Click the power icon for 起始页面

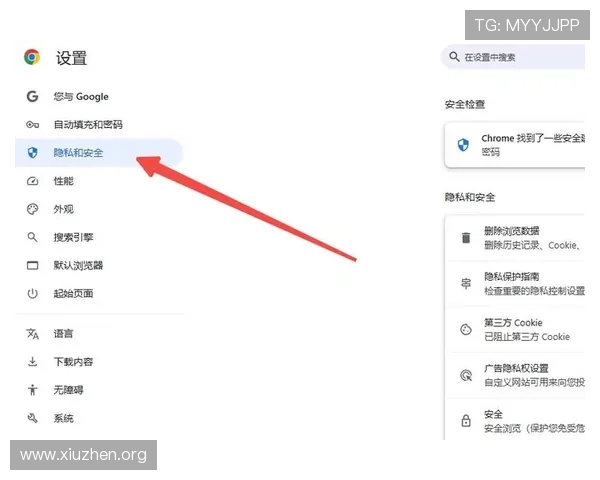click(x=33, y=294)
